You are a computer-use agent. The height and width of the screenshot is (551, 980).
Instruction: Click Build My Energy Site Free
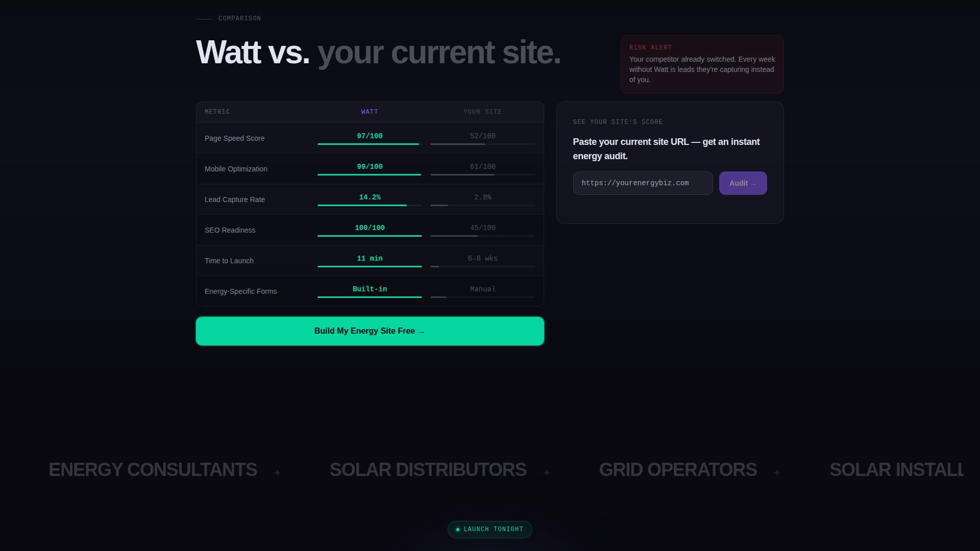(370, 331)
